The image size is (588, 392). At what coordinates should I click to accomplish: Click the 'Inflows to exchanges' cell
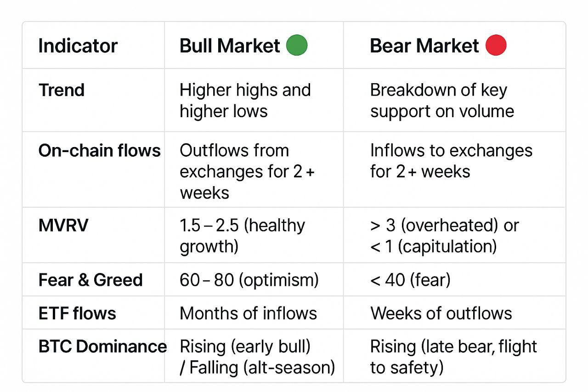point(451,161)
